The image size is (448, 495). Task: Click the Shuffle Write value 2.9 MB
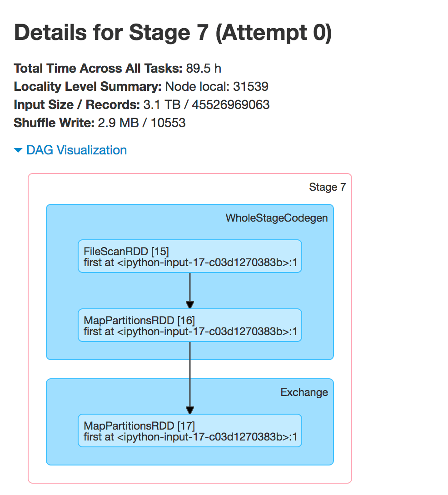116,123
